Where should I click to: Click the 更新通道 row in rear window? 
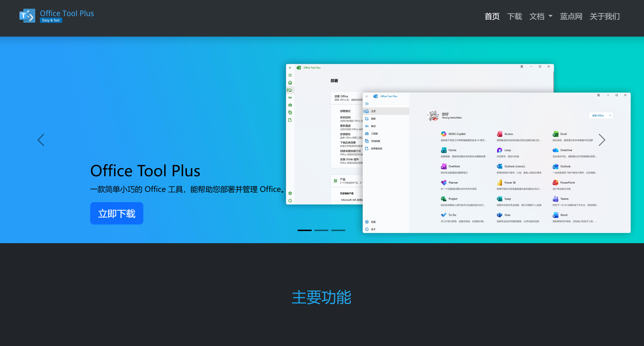351,128
